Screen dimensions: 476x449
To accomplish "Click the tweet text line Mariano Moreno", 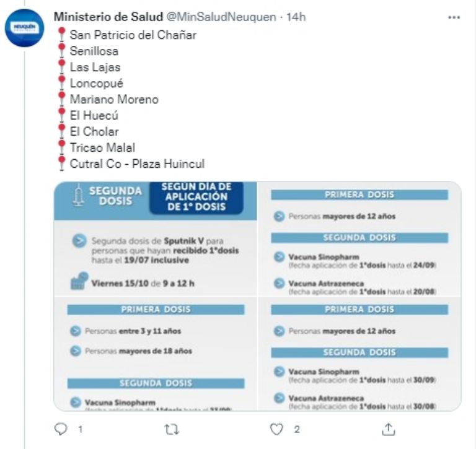I will 114,99.
